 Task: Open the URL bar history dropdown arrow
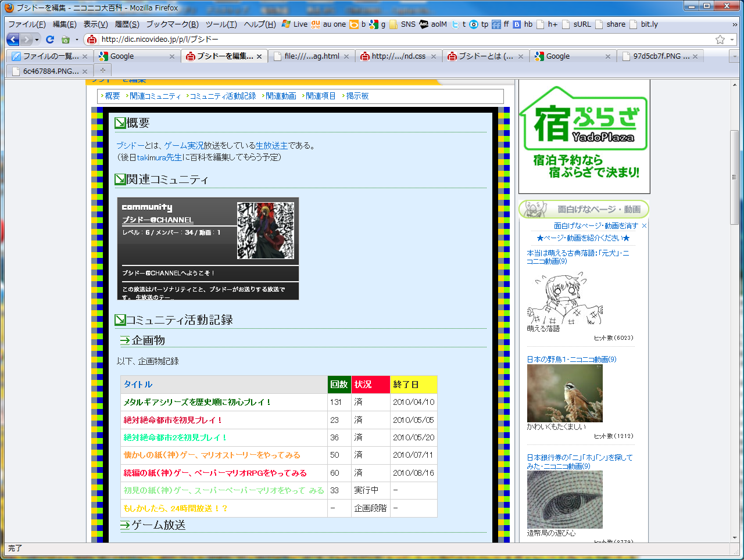click(x=732, y=40)
